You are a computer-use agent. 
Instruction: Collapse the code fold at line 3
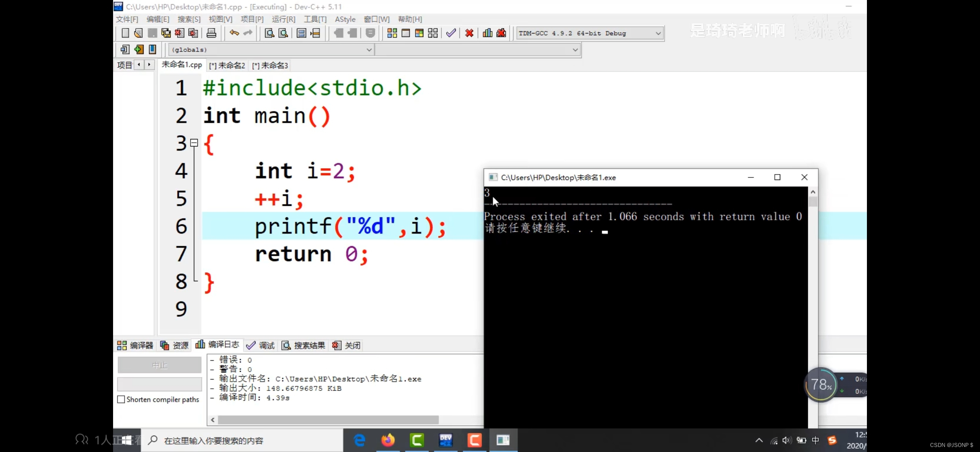pyautogui.click(x=194, y=143)
